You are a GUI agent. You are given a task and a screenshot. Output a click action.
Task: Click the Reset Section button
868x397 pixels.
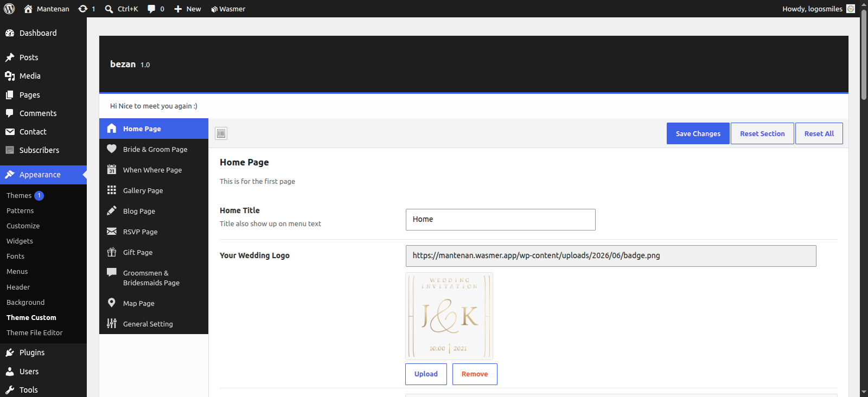pyautogui.click(x=762, y=133)
